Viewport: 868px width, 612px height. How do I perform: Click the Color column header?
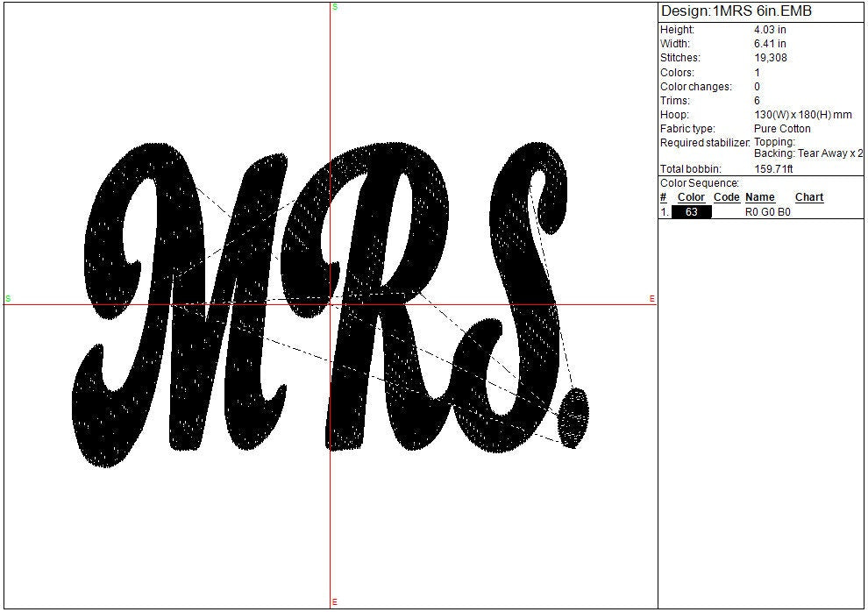(x=691, y=197)
